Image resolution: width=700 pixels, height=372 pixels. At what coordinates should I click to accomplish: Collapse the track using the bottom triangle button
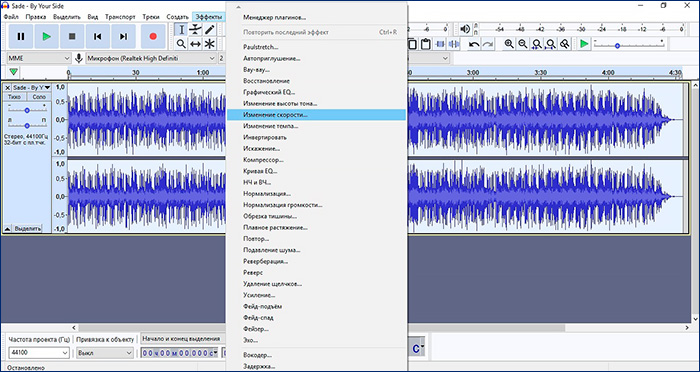tap(8, 228)
